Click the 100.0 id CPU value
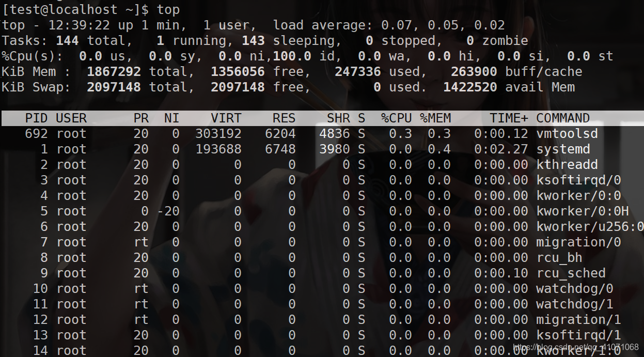 click(292, 56)
